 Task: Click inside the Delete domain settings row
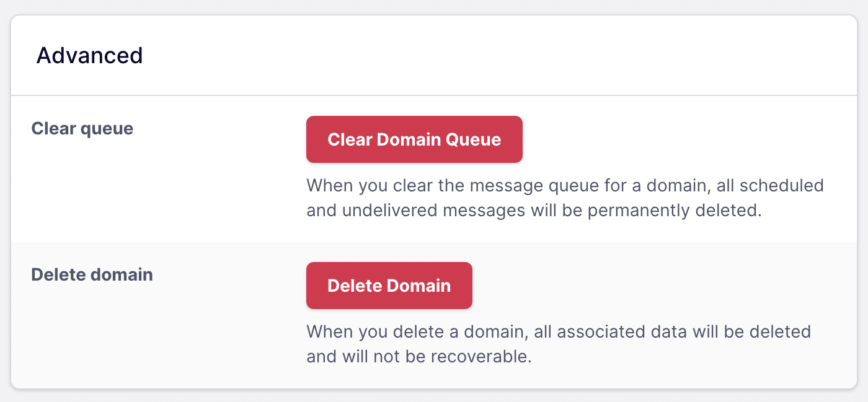coord(434,313)
